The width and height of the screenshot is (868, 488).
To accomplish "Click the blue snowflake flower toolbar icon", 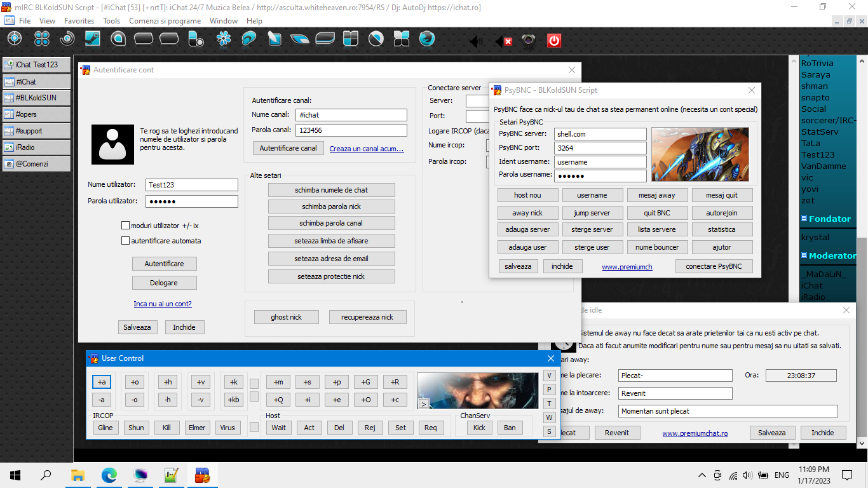I will [x=224, y=39].
